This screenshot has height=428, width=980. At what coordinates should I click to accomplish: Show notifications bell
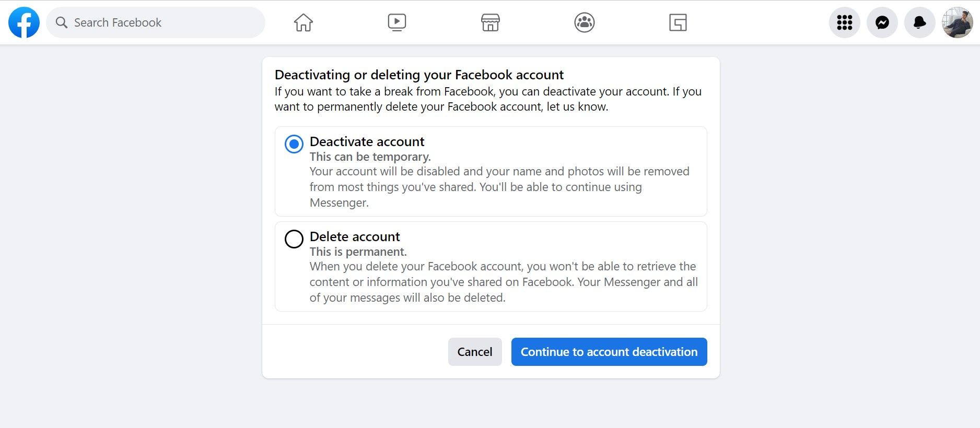[919, 22]
